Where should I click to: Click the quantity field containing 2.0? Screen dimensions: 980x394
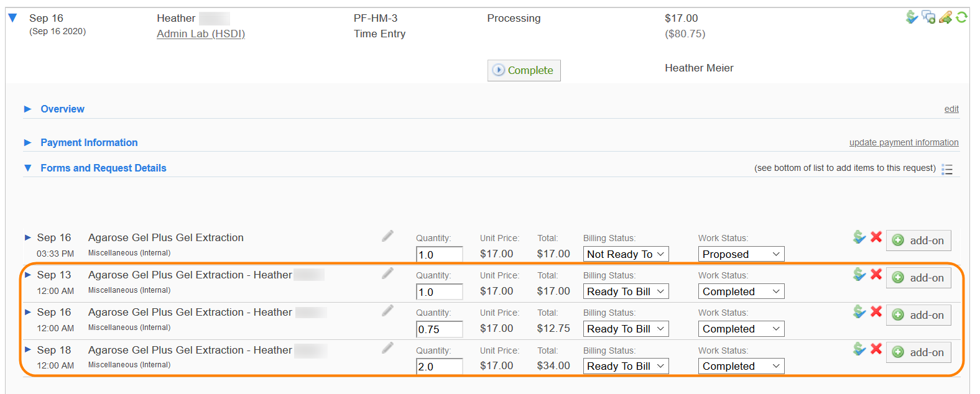click(439, 367)
